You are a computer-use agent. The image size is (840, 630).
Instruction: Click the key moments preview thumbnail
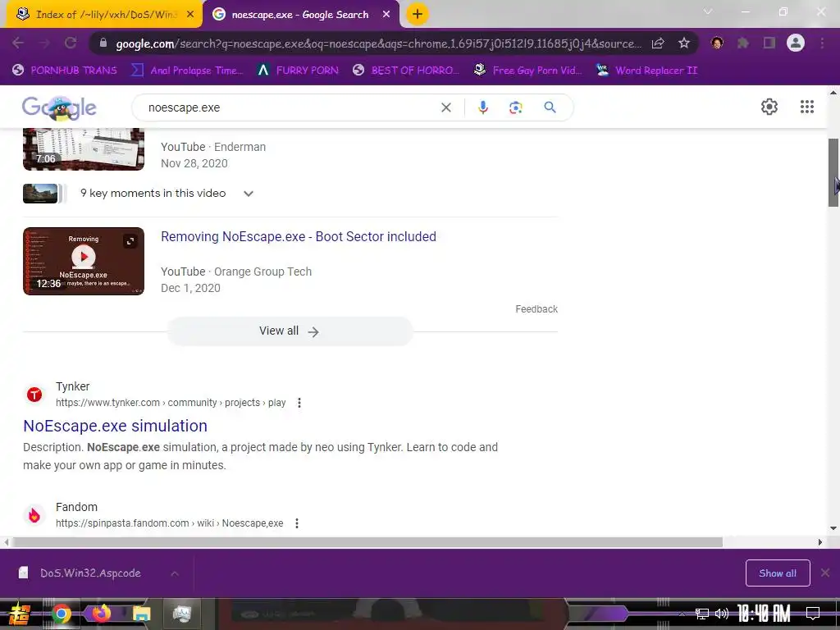pyautogui.click(x=40, y=194)
